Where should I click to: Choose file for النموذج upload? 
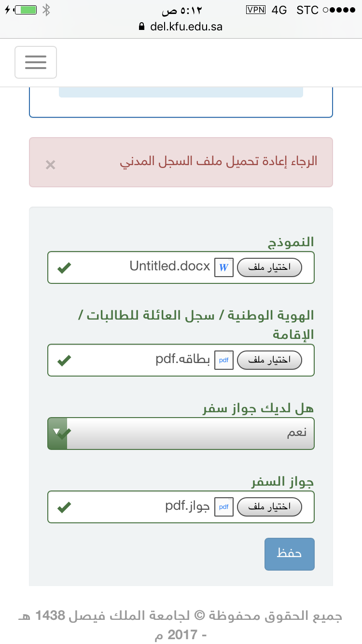point(270,267)
